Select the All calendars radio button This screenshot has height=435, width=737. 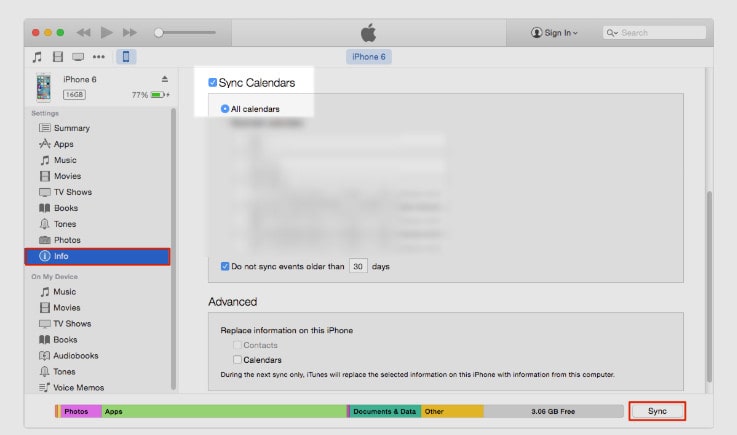pos(225,109)
